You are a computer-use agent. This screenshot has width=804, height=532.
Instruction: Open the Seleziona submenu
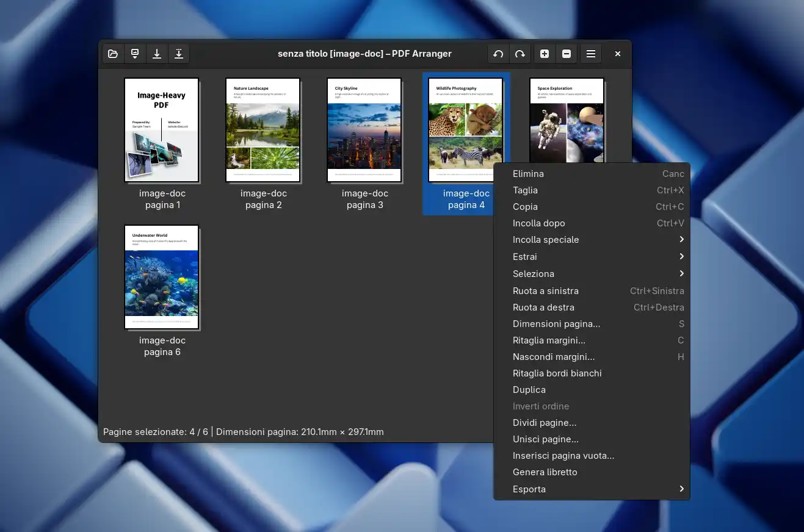533,274
